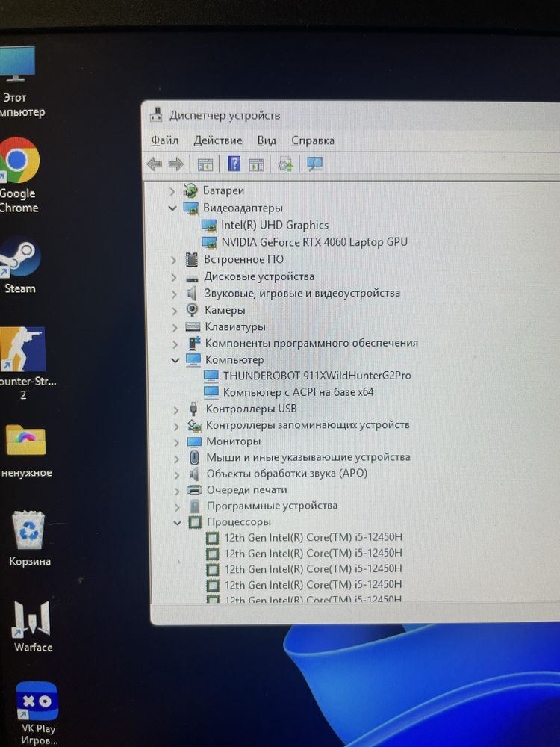Click the Встроенное ПО chip icon
The height and width of the screenshot is (747, 560).
coord(191,260)
